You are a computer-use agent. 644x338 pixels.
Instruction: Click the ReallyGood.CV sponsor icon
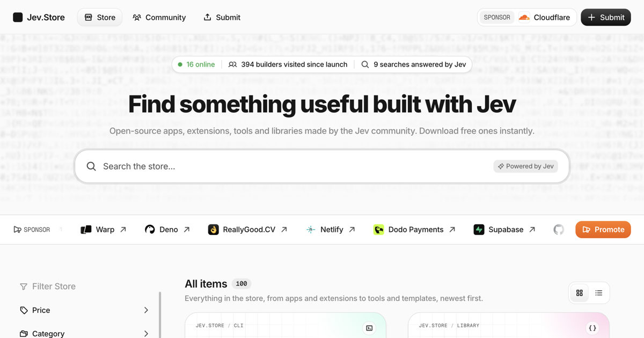[x=213, y=230]
